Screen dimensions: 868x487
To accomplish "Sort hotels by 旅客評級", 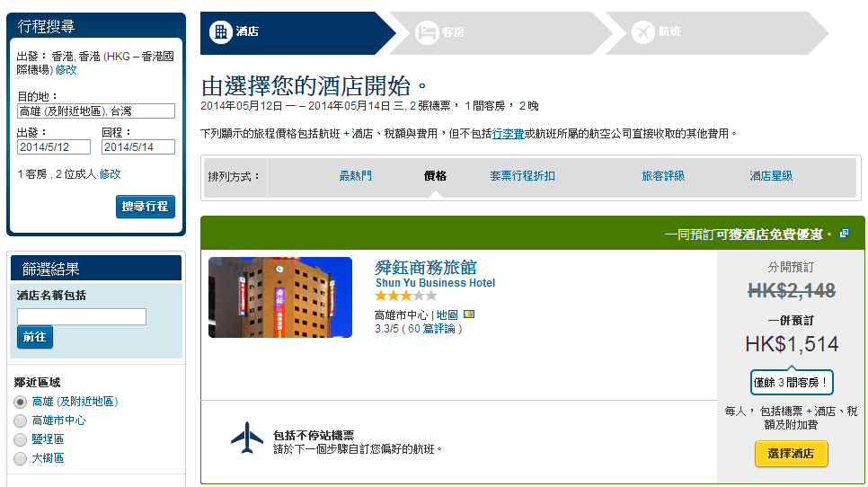I will tap(663, 176).
